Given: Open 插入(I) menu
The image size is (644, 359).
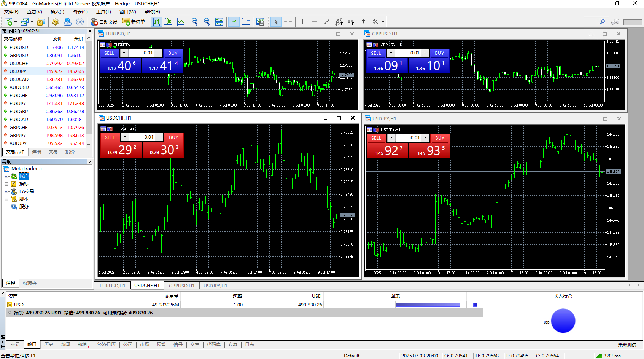Looking at the screenshot, I should pyautogui.click(x=57, y=12).
